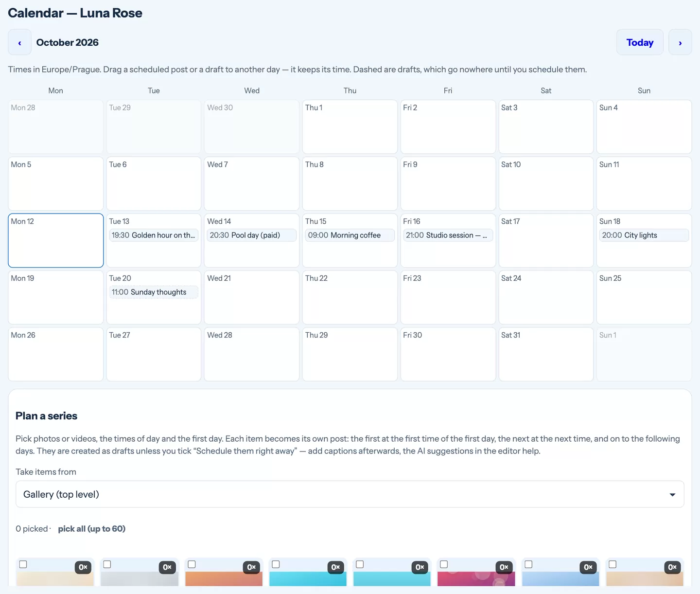This screenshot has height=594, width=700.
Task: Click the orange gallery thumbnail
Action: 224,572
